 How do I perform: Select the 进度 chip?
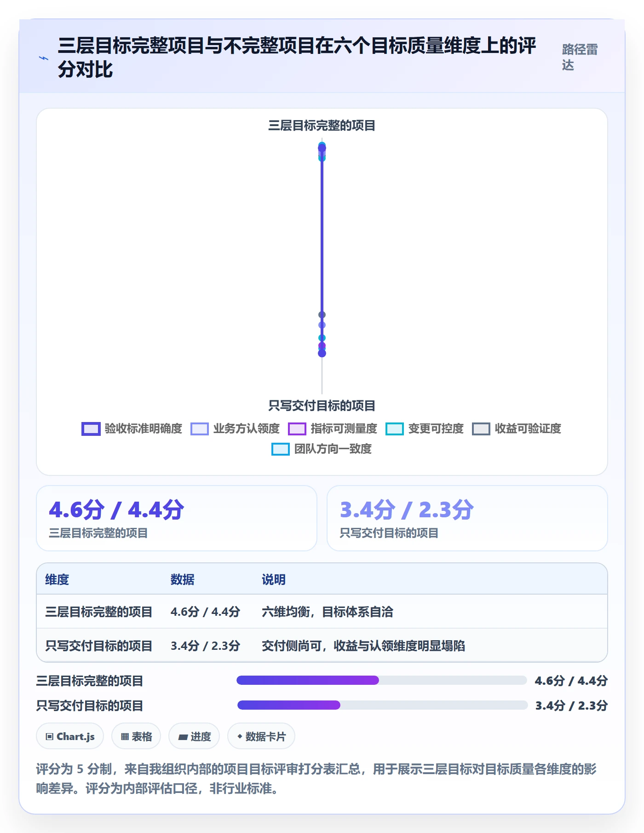pos(194,736)
